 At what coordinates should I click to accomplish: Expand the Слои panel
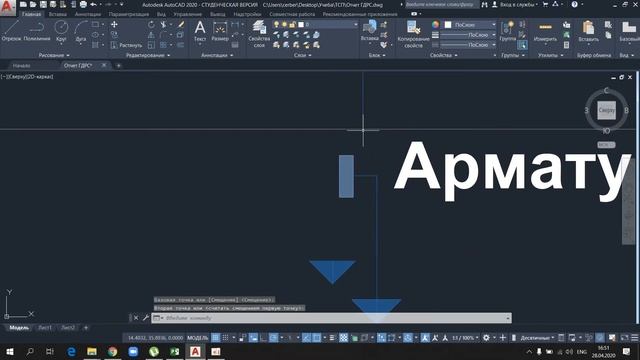(x=302, y=55)
